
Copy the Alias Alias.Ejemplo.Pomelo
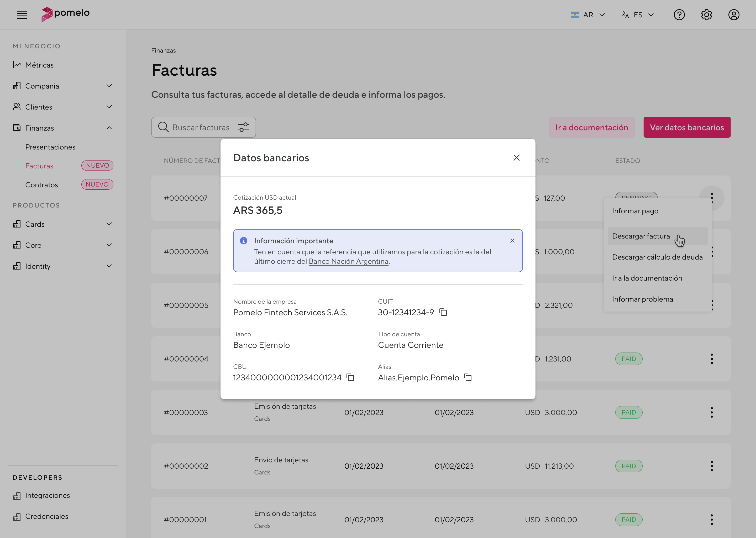(x=467, y=377)
